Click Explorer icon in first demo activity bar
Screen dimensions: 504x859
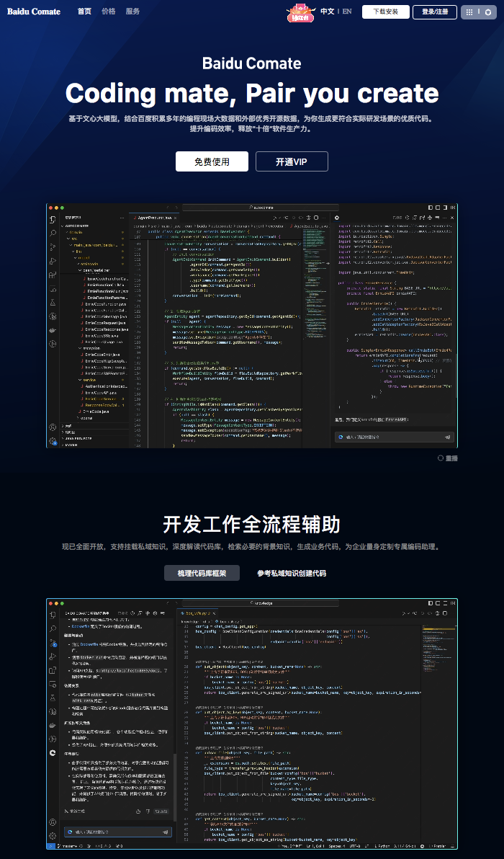pyautogui.click(x=53, y=220)
